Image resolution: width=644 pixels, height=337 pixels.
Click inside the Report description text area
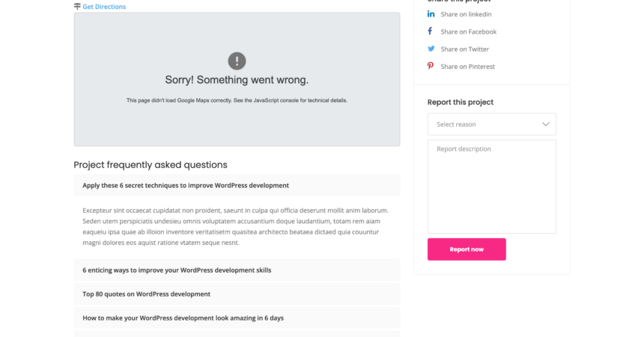point(491,186)
